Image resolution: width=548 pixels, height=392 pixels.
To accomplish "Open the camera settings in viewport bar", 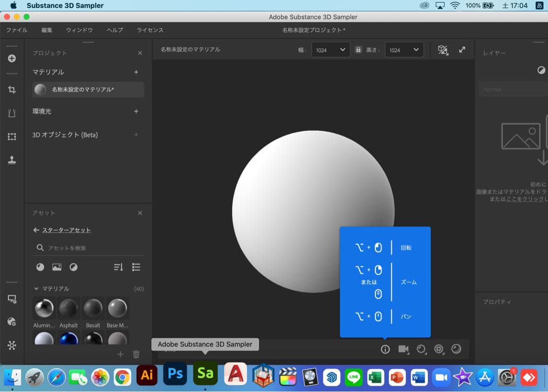I will [x=403, y=349].
